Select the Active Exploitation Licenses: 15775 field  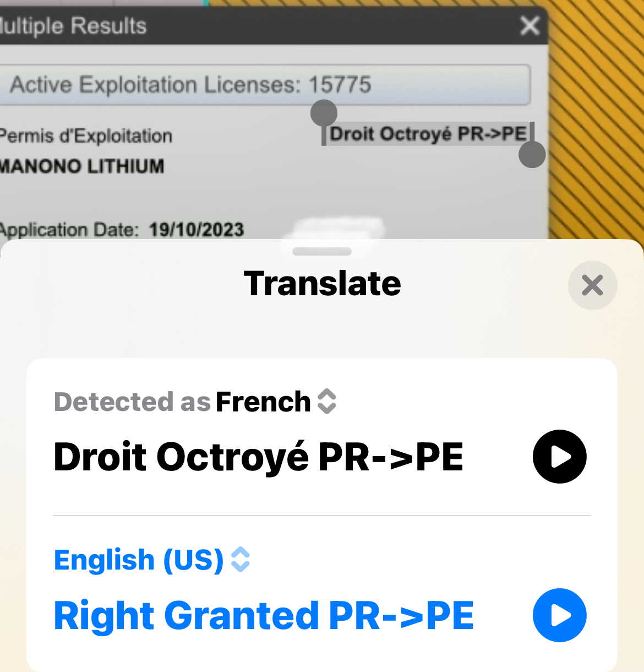coord(264,85)
